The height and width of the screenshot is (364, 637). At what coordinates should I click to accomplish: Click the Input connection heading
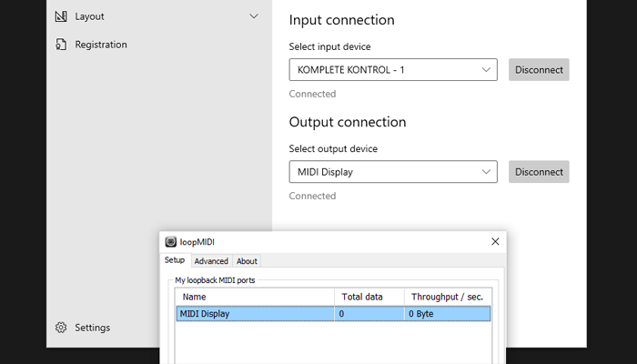tap(341, 20)
